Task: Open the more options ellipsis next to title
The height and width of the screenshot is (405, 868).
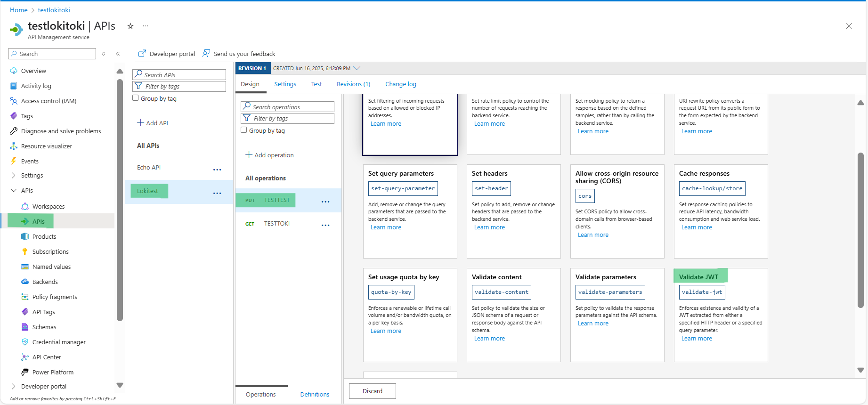Action: point(146,26)
